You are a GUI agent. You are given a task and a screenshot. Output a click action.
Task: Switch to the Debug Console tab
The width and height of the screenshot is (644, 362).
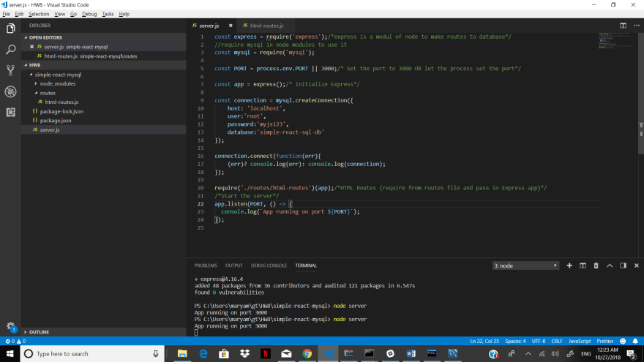pos(269,265)
